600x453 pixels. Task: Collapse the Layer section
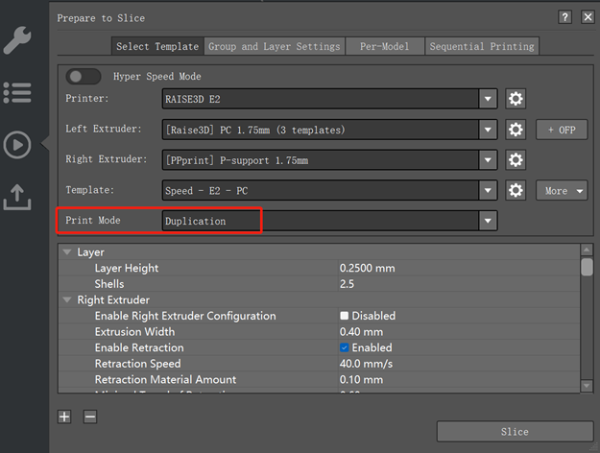(x=67, y=253)
